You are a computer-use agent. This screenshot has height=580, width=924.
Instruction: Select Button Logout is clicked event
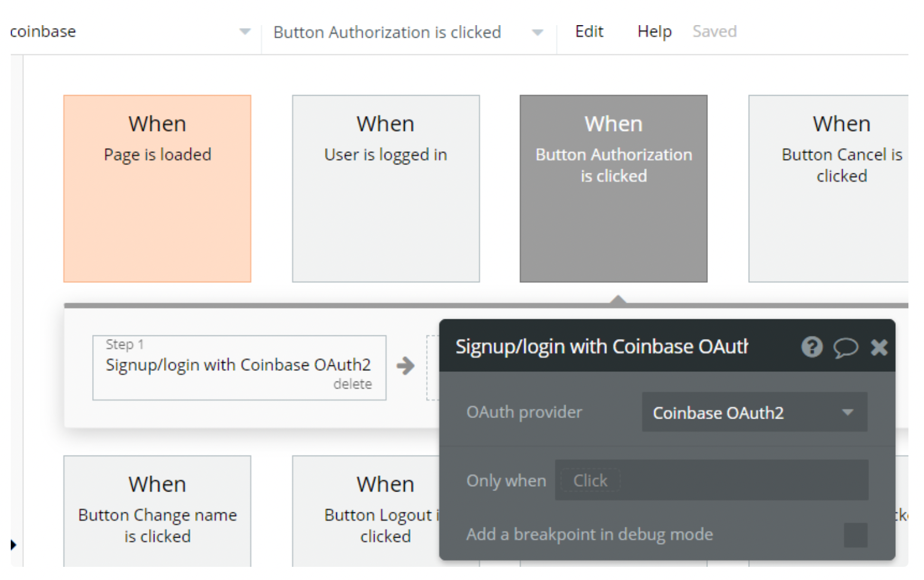point(366,511)
